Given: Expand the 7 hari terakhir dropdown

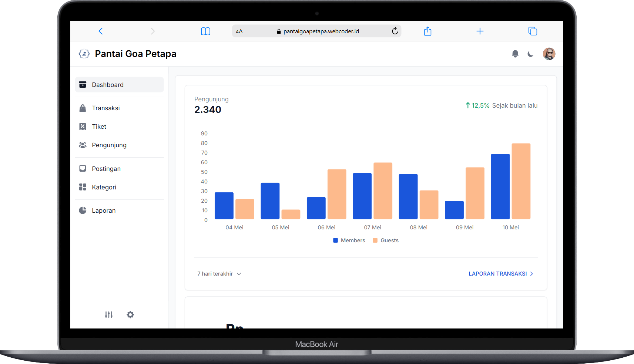Looking at the screenshot, I should click(x=219, y=274).
